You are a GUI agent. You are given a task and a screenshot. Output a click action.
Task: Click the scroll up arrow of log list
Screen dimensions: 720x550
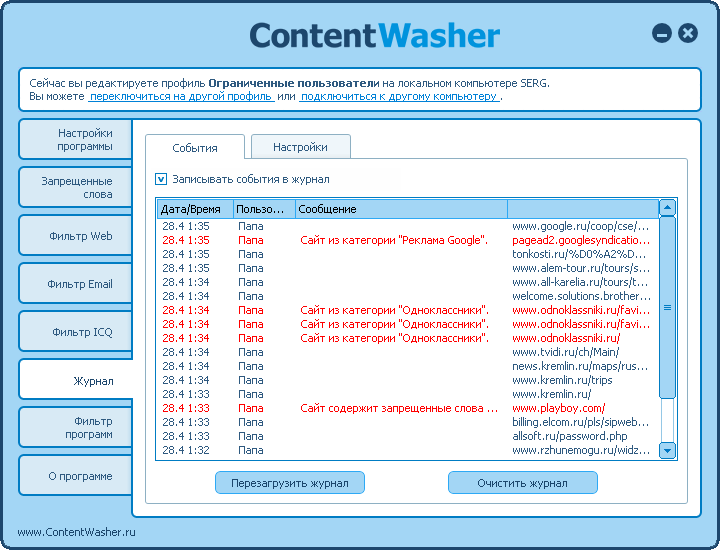(x=667, y=208)
